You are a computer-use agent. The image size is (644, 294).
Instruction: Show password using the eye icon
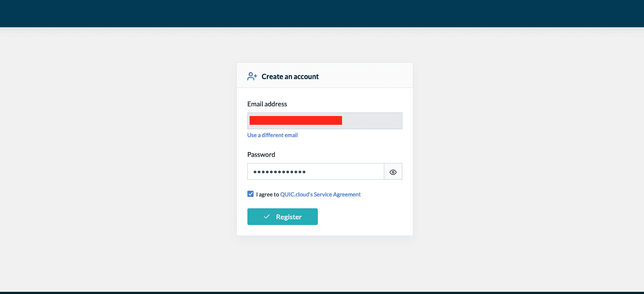pyautogui.click(x=393, y=172)
